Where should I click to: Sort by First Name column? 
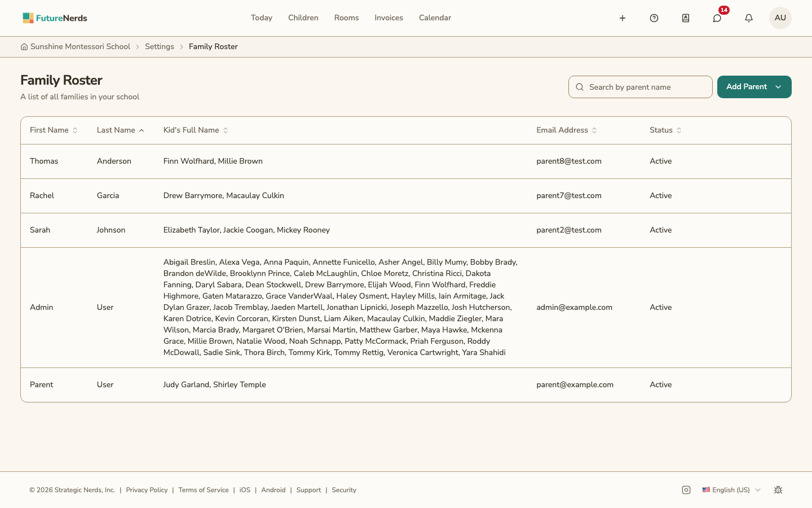(x=54, y=130)
